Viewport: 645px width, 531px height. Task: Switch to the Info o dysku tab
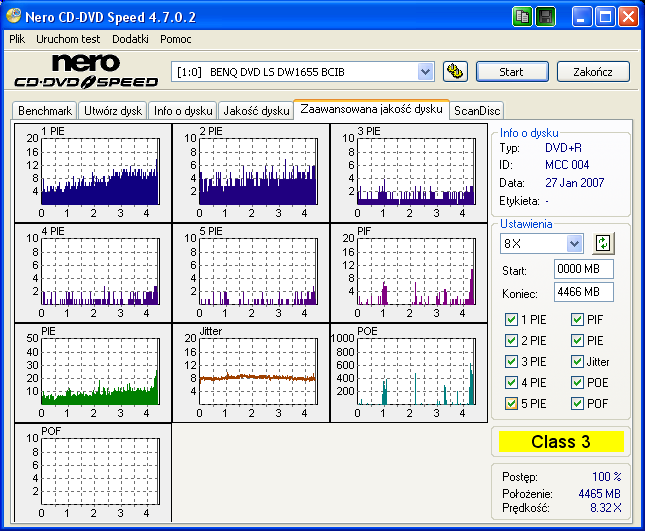click(183, 111)
